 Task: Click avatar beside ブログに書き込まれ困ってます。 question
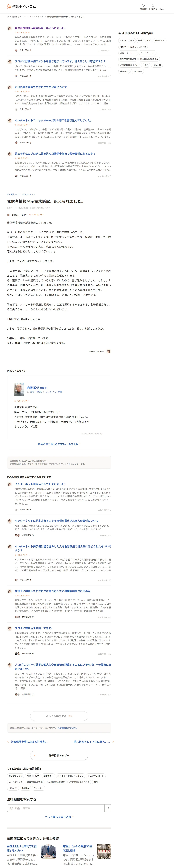tap(9, 628)
